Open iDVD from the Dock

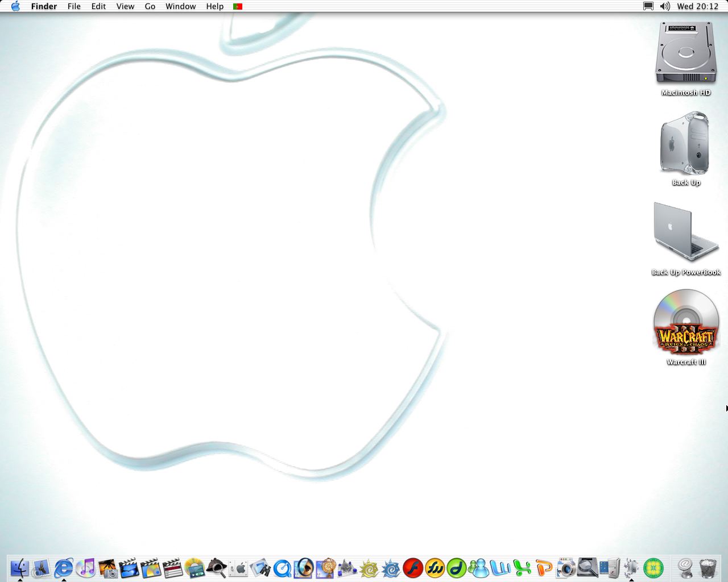pos(151,568)
